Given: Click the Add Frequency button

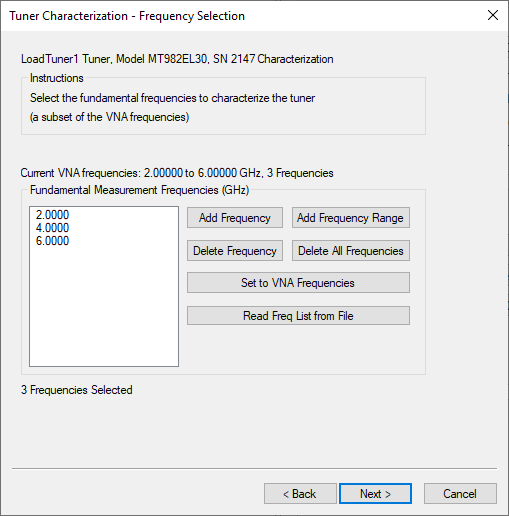Looking at the screenshot, I should [x=235, y=218].
